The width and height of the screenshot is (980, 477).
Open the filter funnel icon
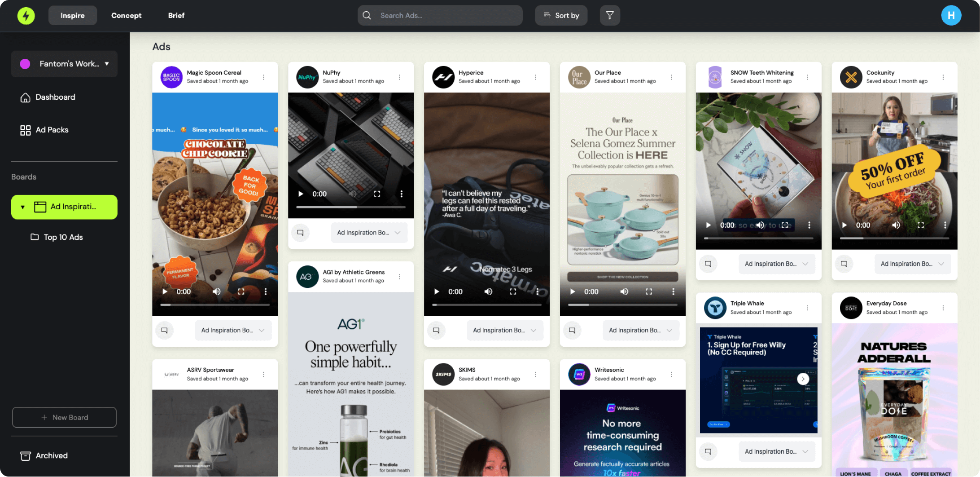(610, 15)
